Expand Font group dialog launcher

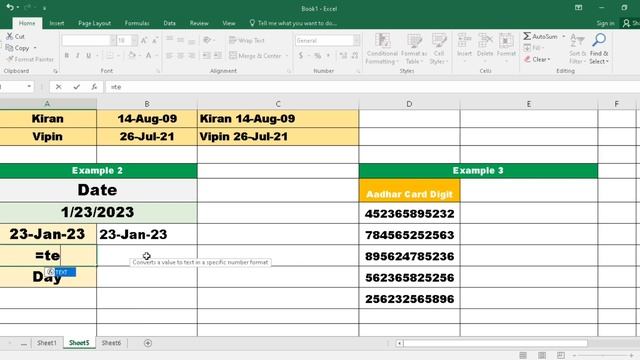click(x=158, y=71)
